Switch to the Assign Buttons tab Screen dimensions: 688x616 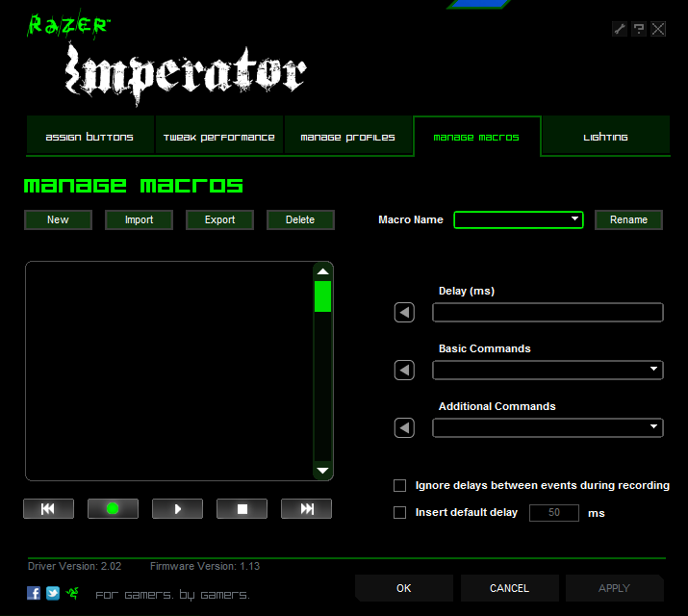pos(89,137)
